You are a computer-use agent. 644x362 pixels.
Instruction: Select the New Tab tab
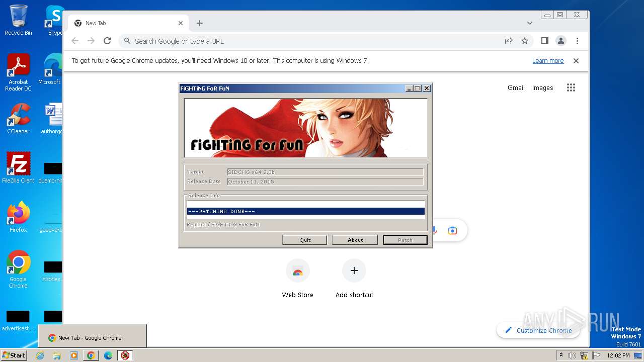click(128, 23)
